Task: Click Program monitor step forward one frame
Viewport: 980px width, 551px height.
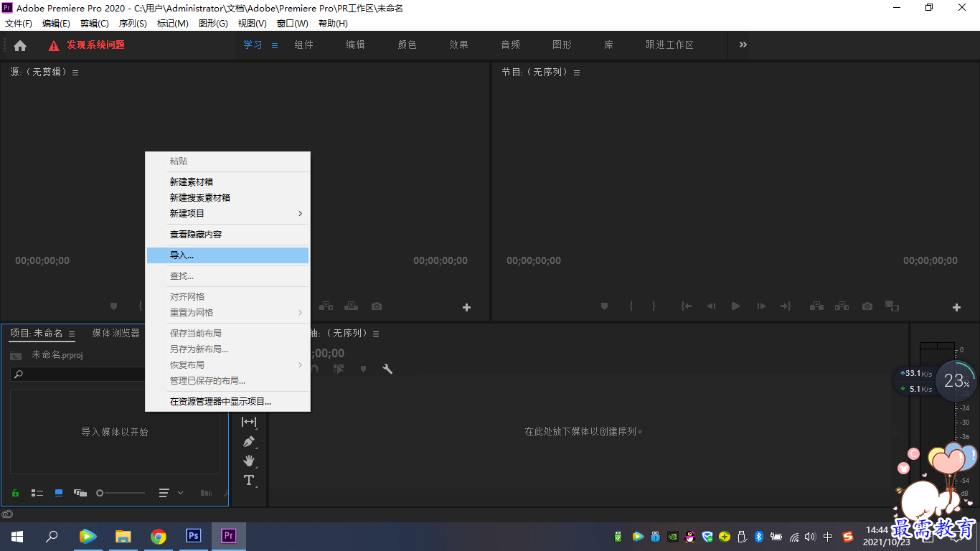Action: click(761, 306)
